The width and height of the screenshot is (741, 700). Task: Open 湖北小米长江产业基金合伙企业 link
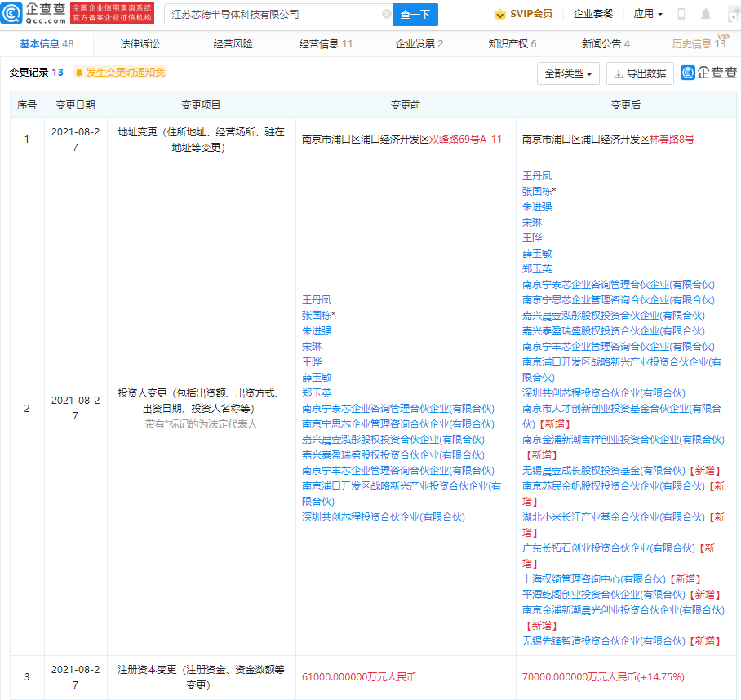[x=614, y=517]
